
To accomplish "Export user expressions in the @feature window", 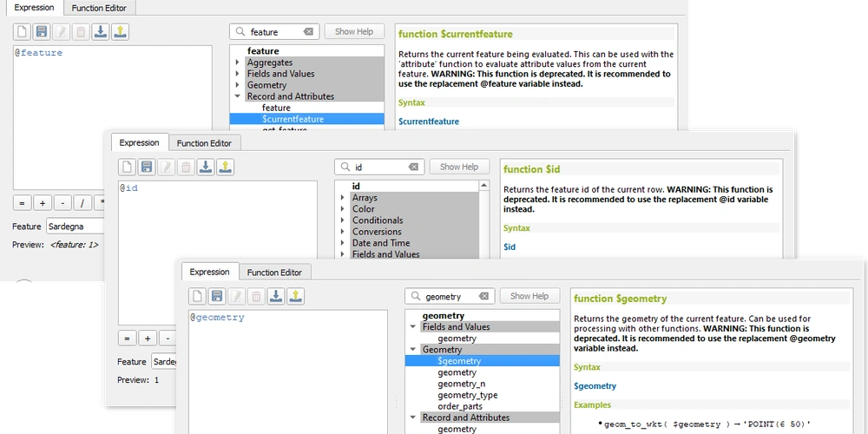I will pyautogui.click(x=120, y=31).
